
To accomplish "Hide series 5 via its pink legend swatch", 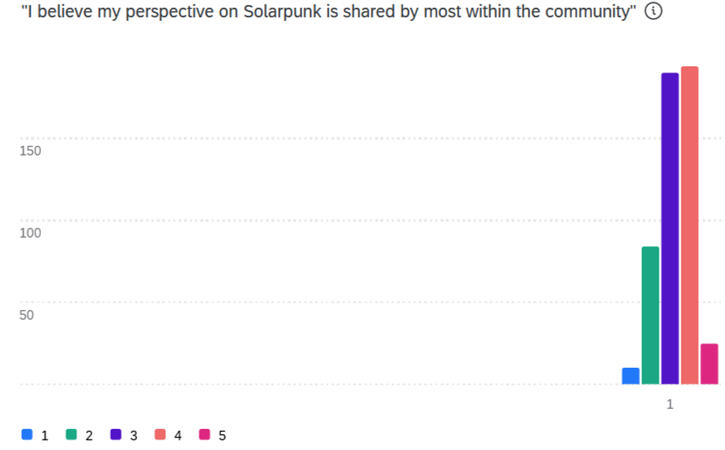I will (x=204, y=435).
